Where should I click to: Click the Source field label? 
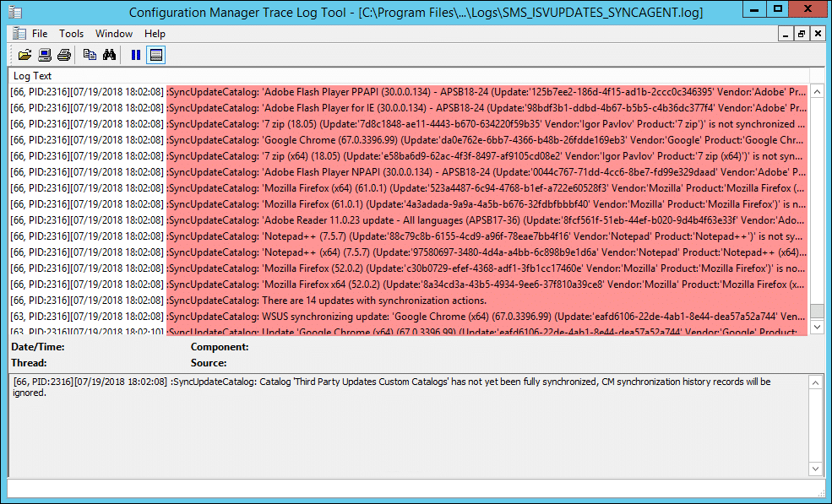point(209,363)
